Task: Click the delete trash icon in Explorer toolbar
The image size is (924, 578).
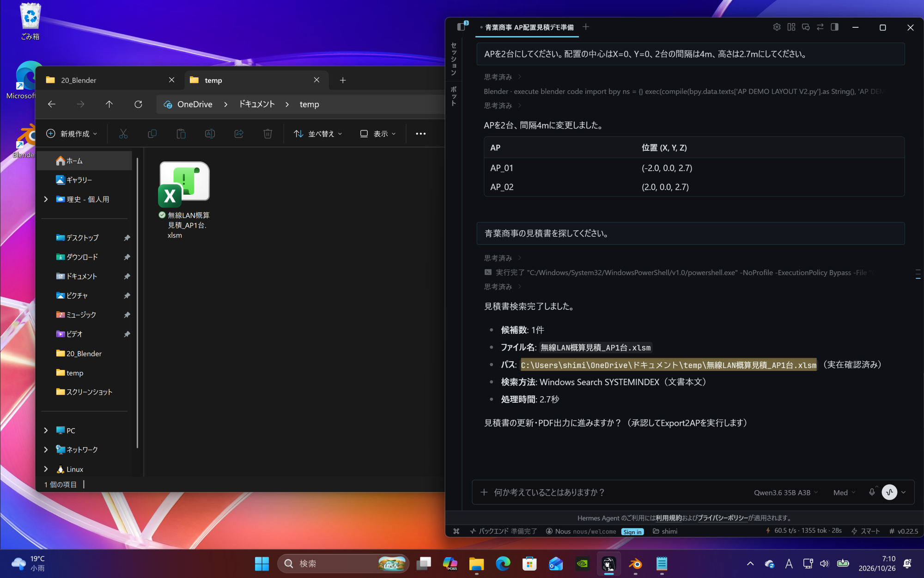Action: pos(267,134)
